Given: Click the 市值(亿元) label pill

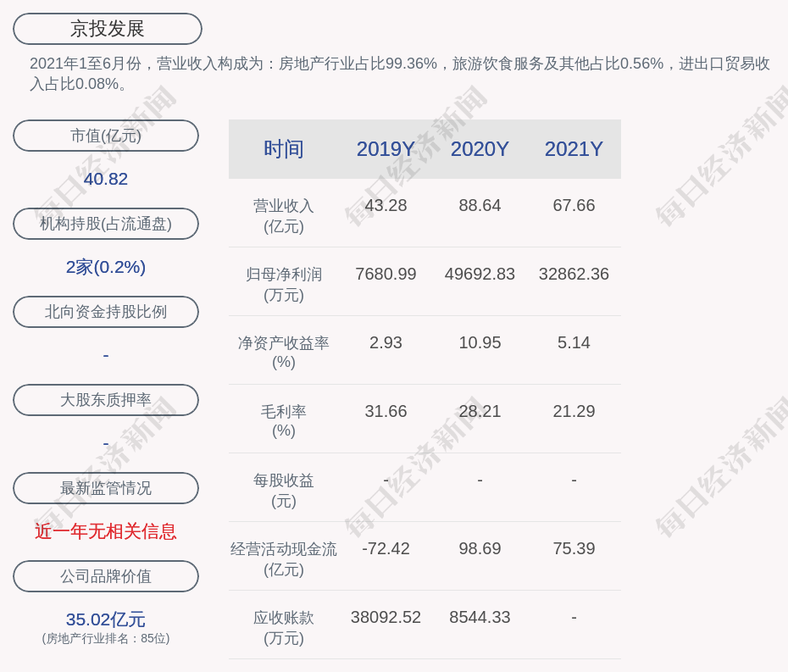Looking at the screenshot, I should tap(106, 136).
